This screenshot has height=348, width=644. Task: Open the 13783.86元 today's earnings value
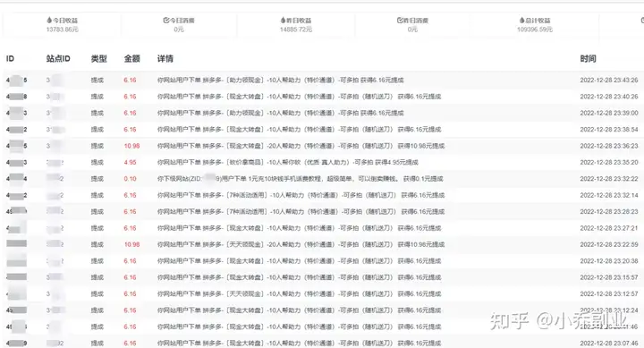[62, 30]
